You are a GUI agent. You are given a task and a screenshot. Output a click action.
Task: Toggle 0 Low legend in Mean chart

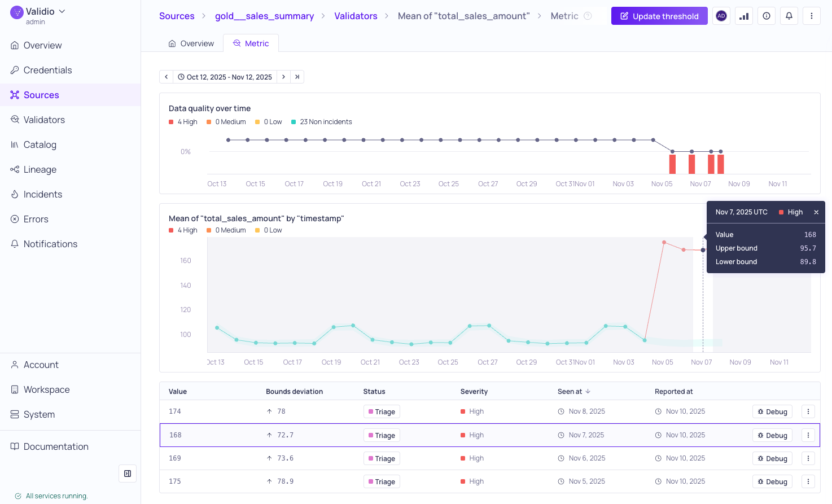click(x=269, y=230)
